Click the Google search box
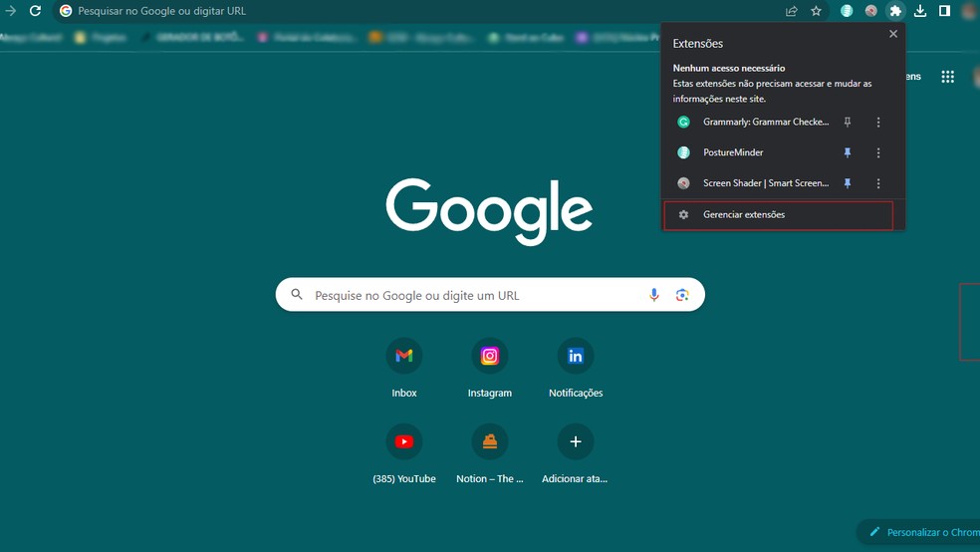980x552 pixels. click(490, 295)
